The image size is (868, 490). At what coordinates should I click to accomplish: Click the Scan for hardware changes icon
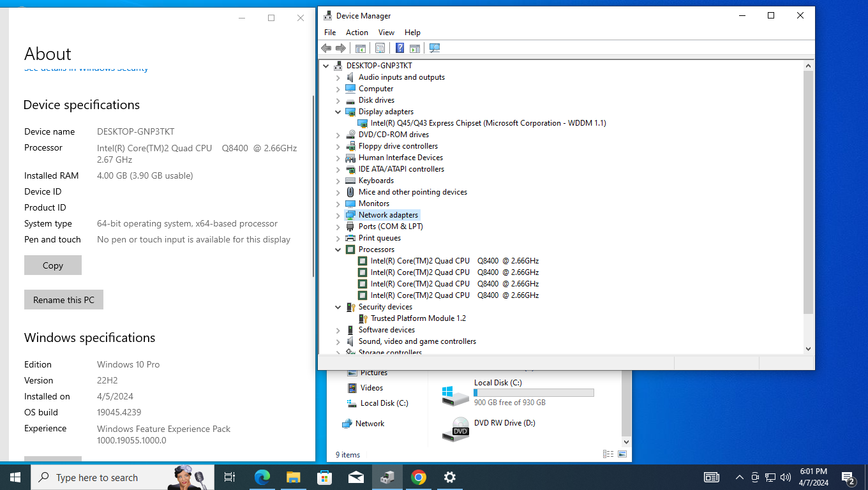tap(435, 48)
